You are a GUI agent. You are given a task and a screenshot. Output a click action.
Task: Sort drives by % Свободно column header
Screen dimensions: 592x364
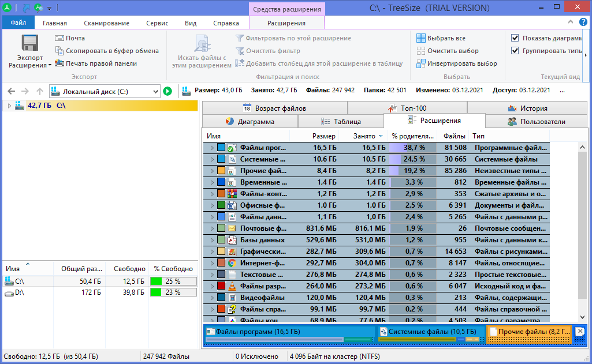pos(173,269)
